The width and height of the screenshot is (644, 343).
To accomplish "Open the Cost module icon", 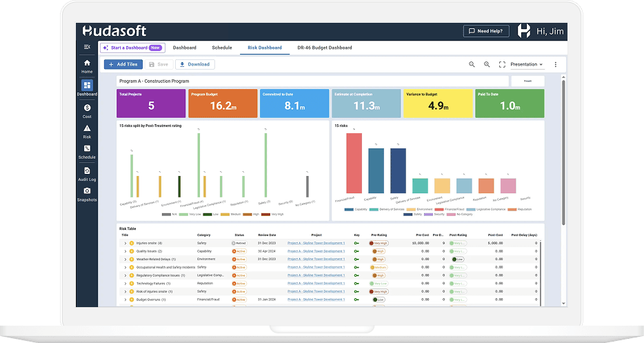I will 87,108.
